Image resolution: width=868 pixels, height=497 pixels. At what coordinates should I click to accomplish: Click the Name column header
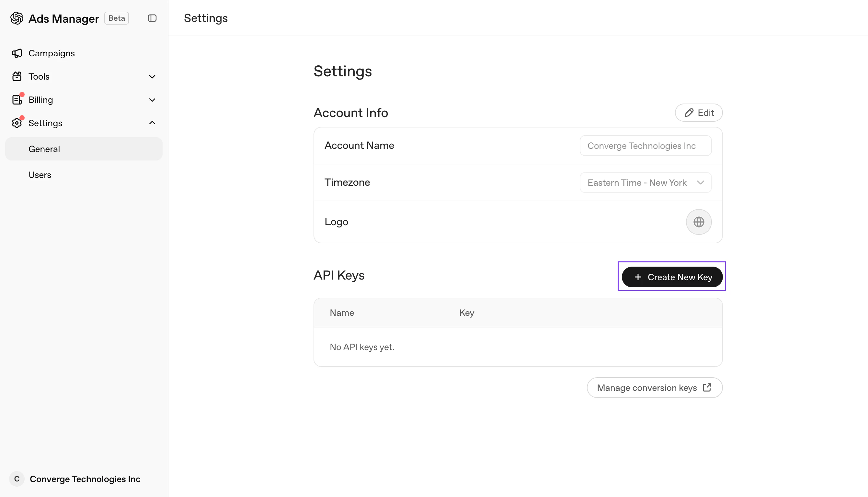[342, 313]
